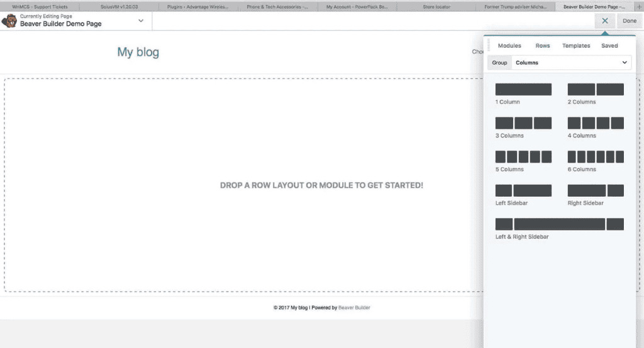Select the Left & Right Sidebar layout

tap(559, 224)
